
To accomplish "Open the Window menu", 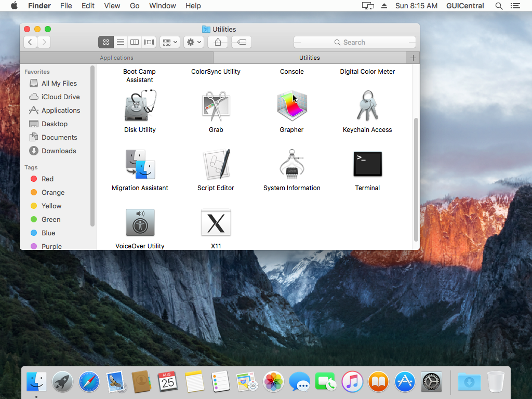I will [163, 6].
